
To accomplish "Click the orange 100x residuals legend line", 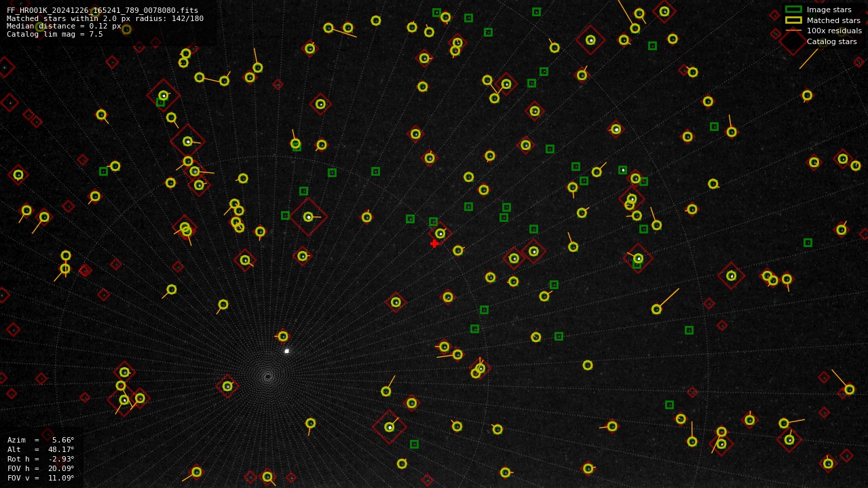I will [x=793, y=31].
